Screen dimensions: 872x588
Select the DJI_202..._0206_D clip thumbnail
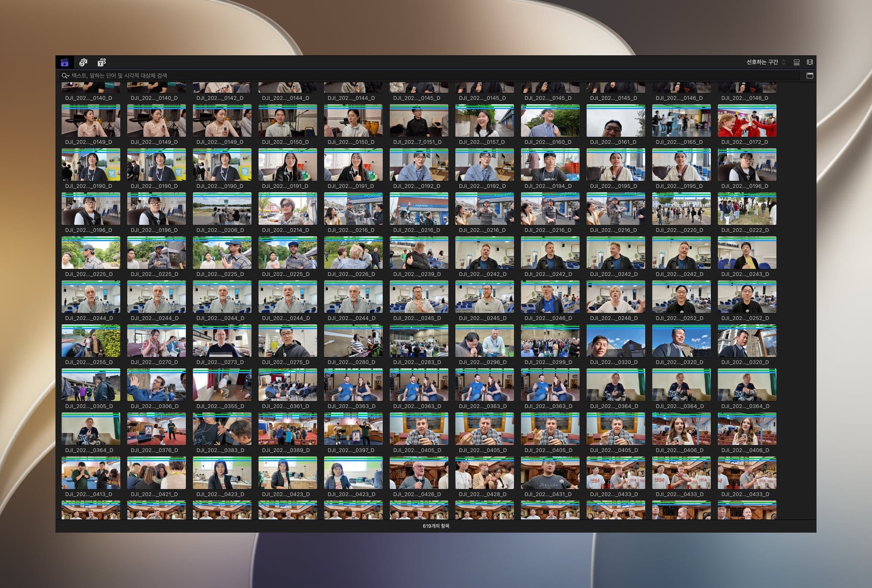pyautogui.click(x=222, y=209)
